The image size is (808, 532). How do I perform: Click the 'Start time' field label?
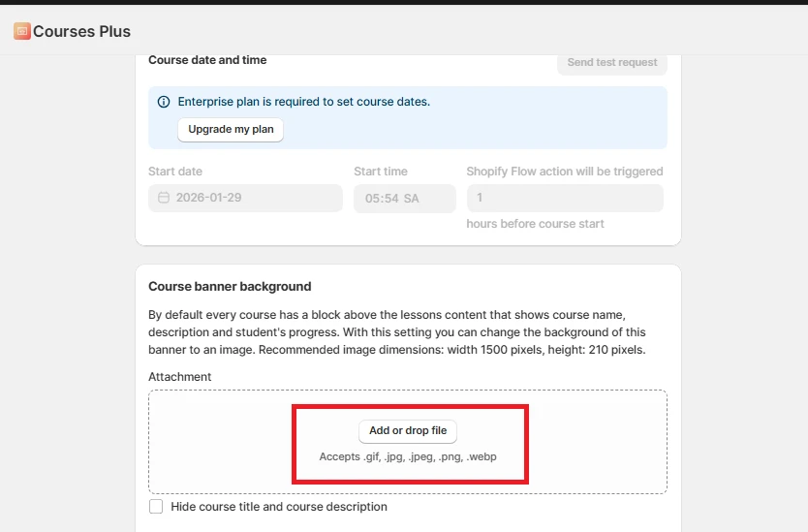(381, 172)
